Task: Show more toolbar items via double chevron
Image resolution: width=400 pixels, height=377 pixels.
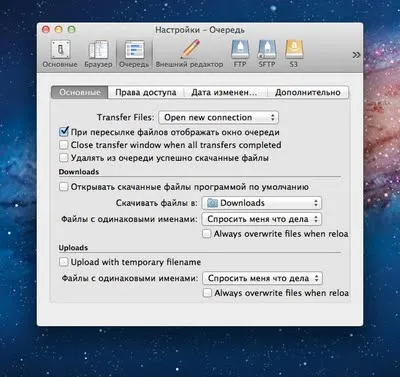Action: pyautogui.click(x=356, y=55)
